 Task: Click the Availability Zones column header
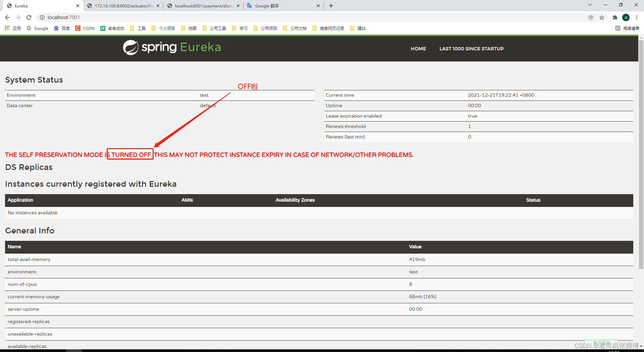click(295, 200)
